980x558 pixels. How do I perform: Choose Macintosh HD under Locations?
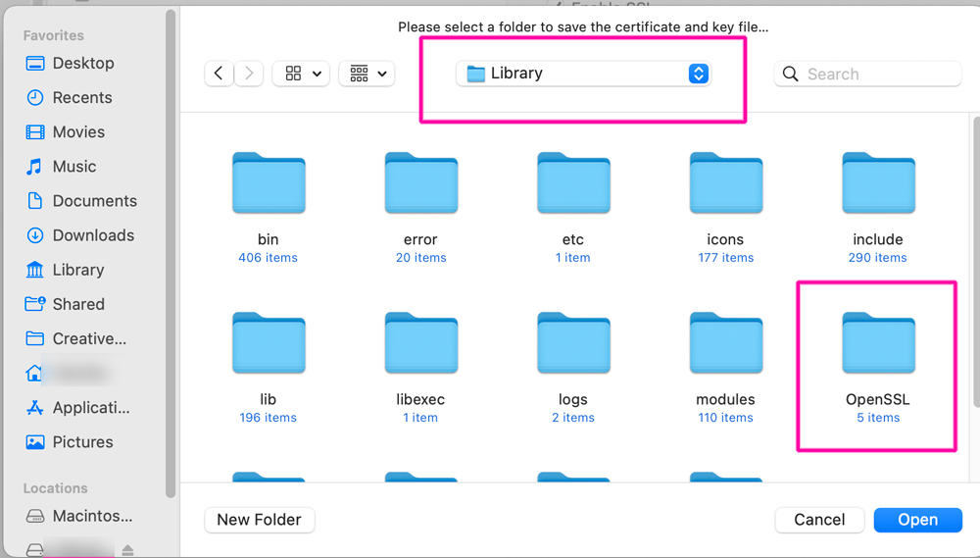(92, 516)
